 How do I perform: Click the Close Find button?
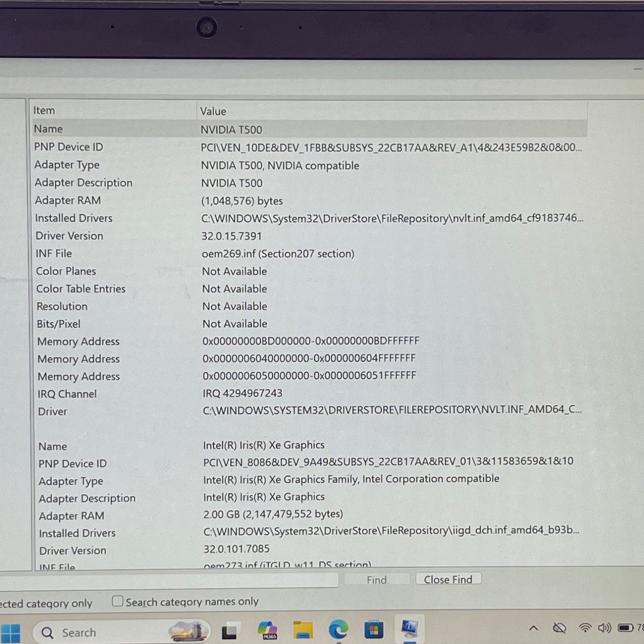pyautogui.click(x=448, y=579)
